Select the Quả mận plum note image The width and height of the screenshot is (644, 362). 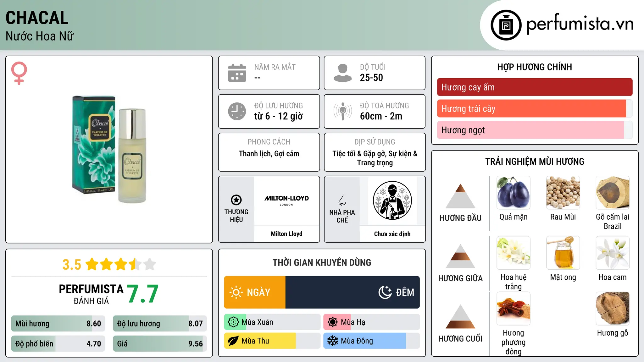(514, 193)
